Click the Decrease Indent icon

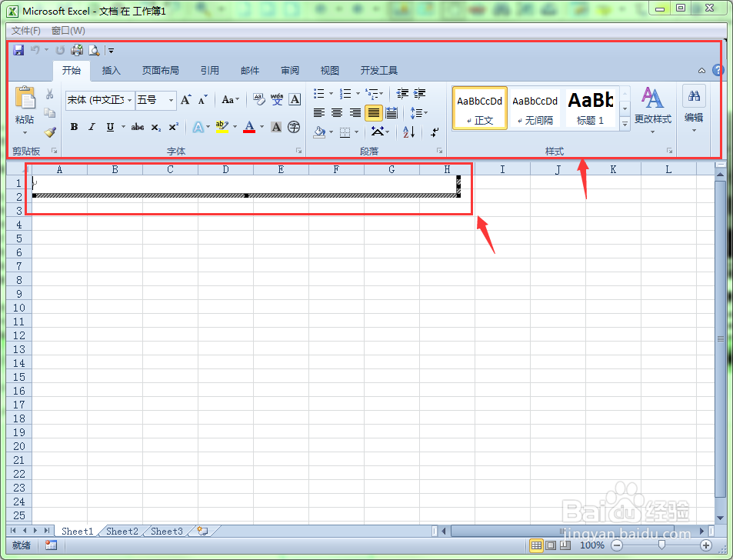coord(402,94)
